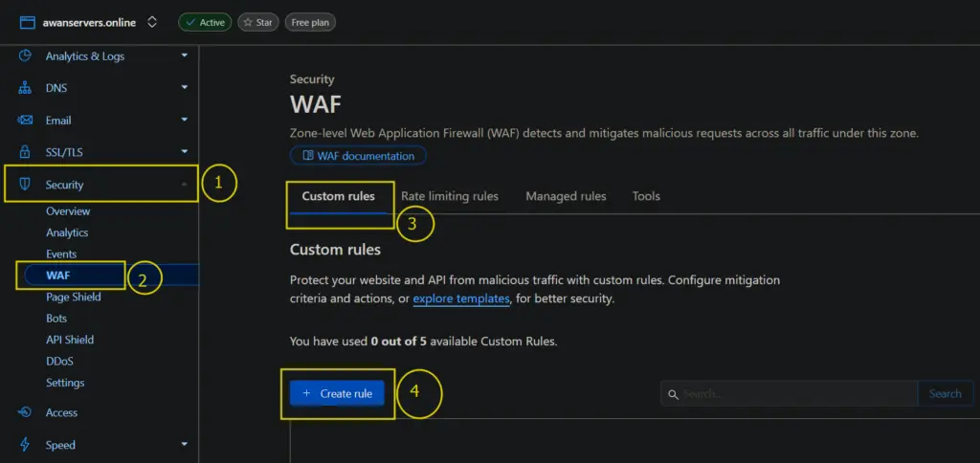
Task: Focus the rules Search input field
Action: (790, 393)
